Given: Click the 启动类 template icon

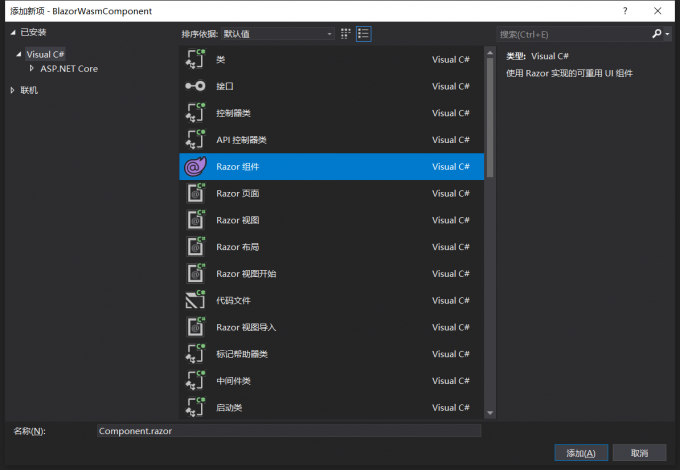Looking at the screenshot, I should click(x=195, y=408).
